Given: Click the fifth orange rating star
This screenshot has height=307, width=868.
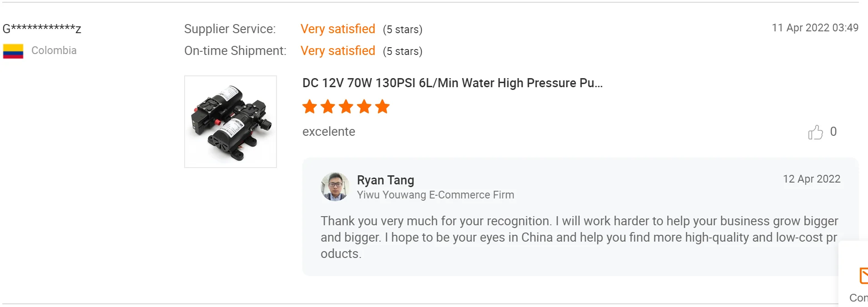Looking at the screenshot, I should [x=382, y=107].
